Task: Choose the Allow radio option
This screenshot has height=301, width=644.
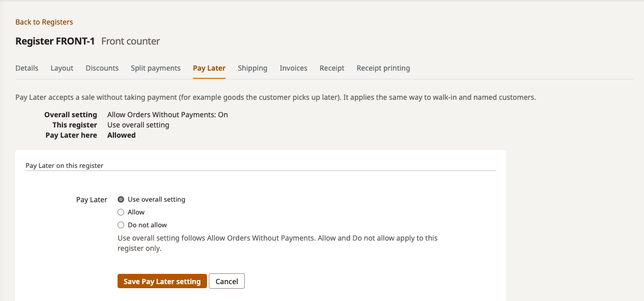Action: [121, 212]
